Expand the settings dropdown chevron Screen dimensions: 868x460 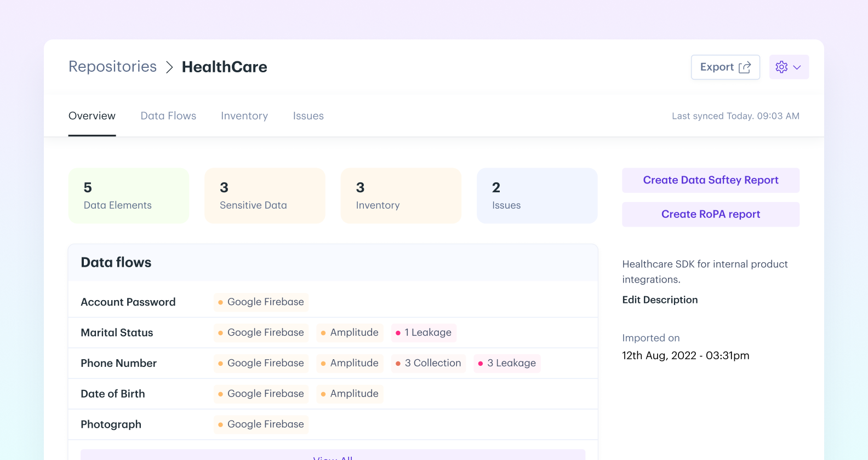click(797, 67)
